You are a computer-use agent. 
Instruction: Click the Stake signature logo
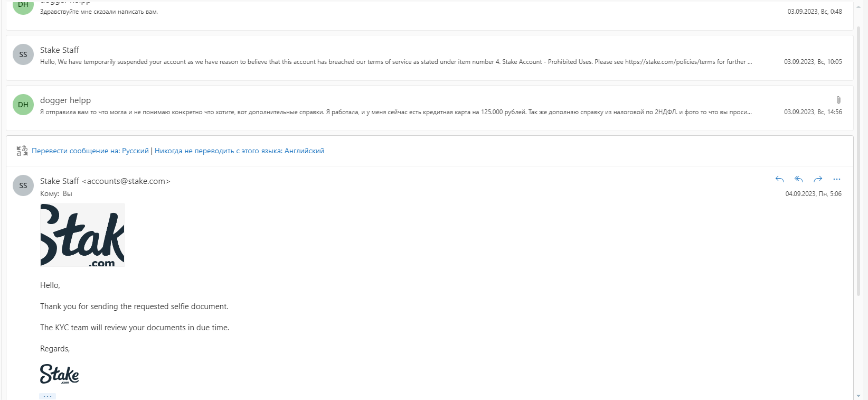coord(60,374)
